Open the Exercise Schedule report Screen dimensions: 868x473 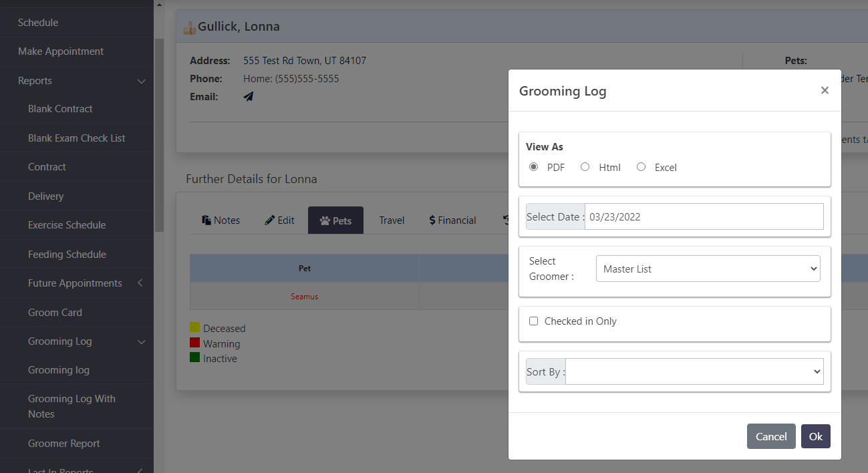[x=67, y=225]
